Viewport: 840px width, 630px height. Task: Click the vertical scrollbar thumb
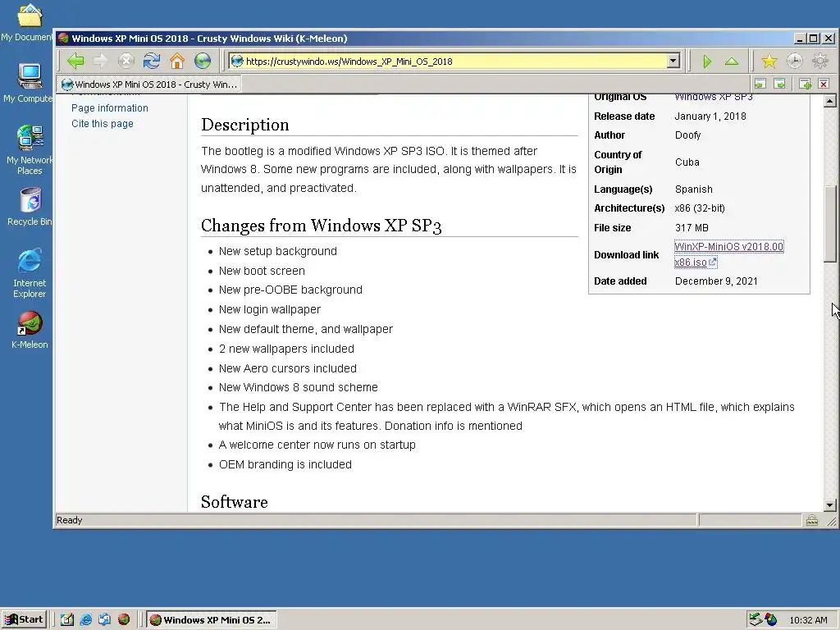tap(830, 223)
